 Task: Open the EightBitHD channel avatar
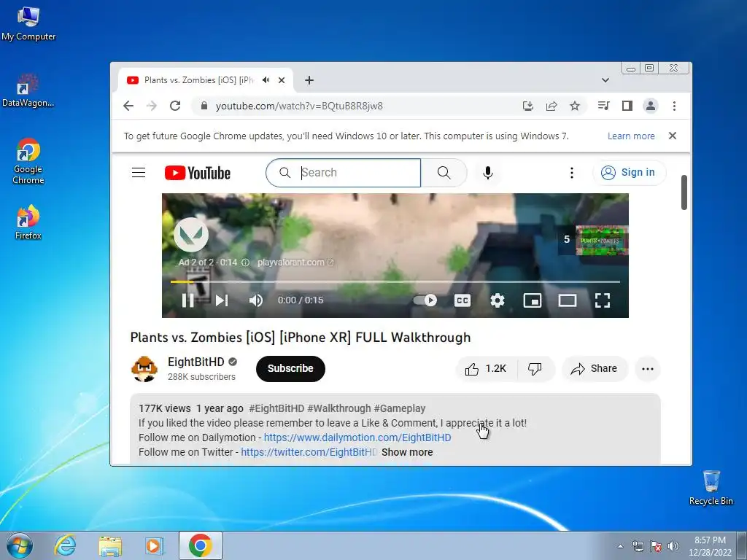(x=144, y=368)
